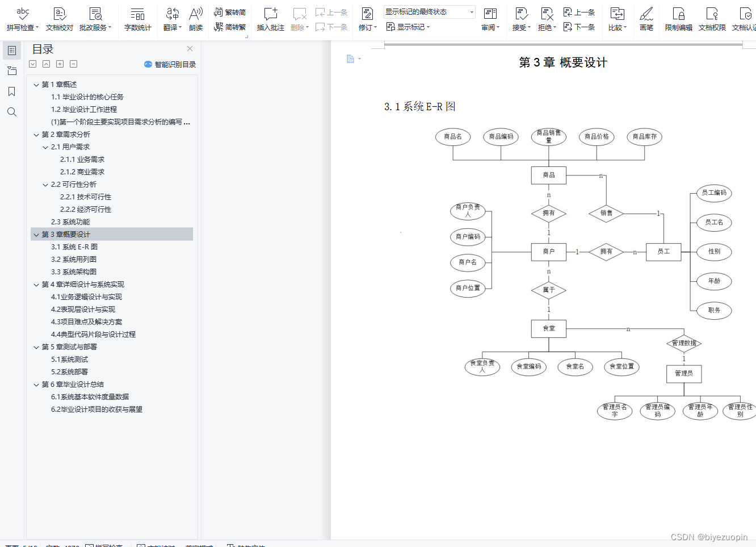756x547 pixels.
Task: Click 插入批注 to insert a comment
Action: tap(271, 19)
